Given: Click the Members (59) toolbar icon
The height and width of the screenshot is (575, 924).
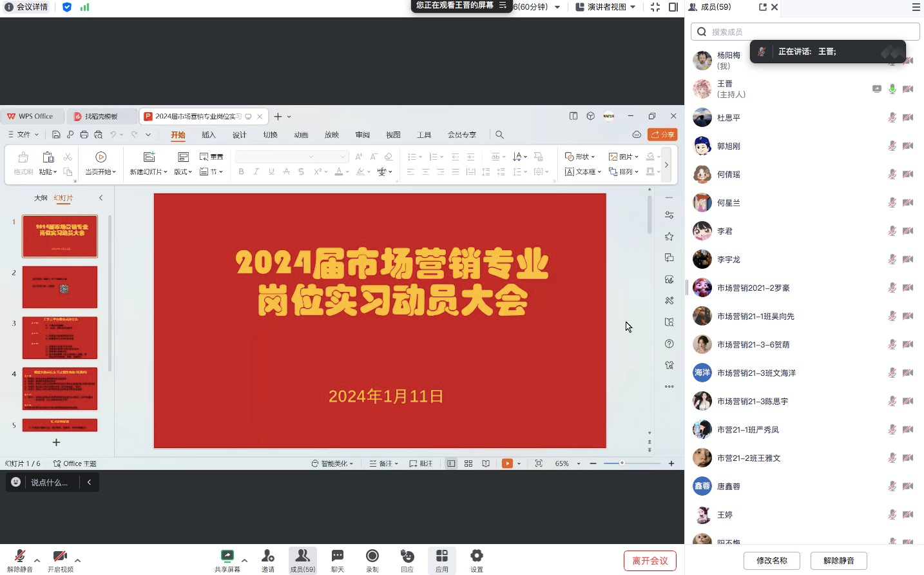Looking at the screenshot, I should [x=302, y=556].
